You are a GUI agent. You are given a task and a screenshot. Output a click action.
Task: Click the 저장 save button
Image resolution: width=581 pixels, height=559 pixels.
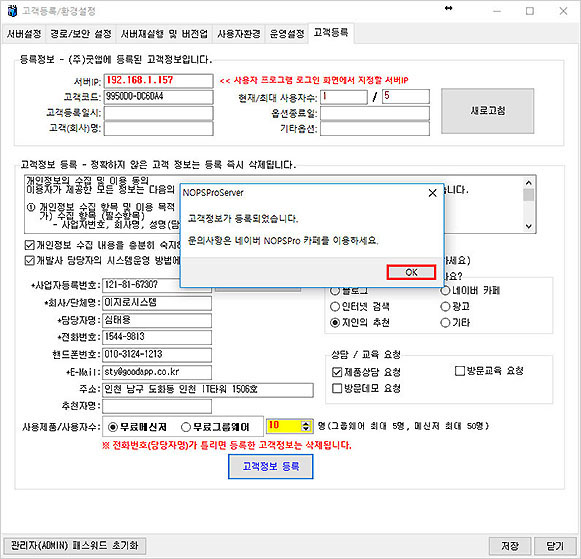pyautogui.click(x=510, y=546)
